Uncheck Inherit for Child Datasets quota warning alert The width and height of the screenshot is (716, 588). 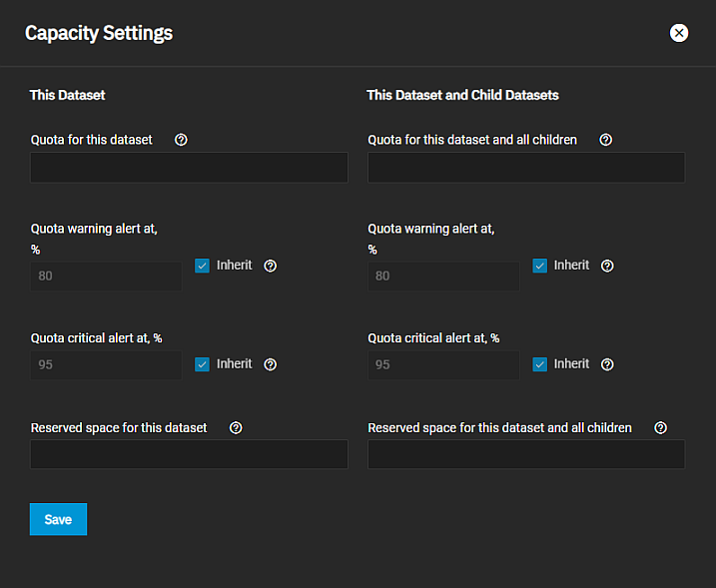[540, 266]
